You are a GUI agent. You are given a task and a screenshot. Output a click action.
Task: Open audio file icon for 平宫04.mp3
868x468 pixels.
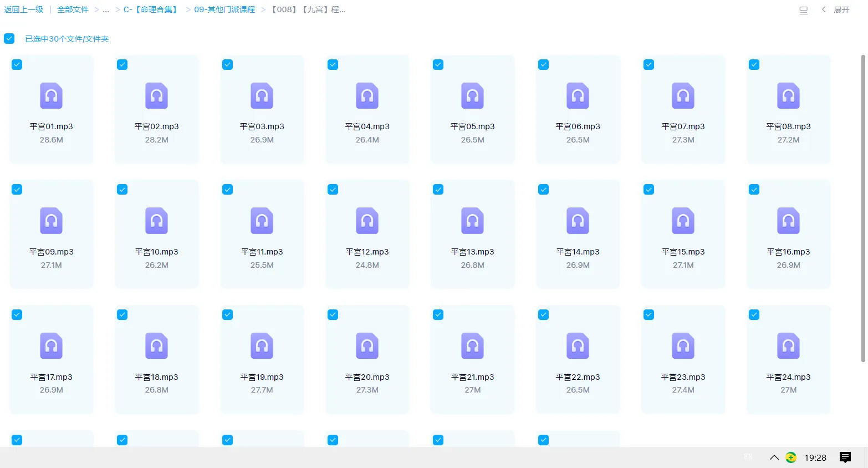point(367,96)
